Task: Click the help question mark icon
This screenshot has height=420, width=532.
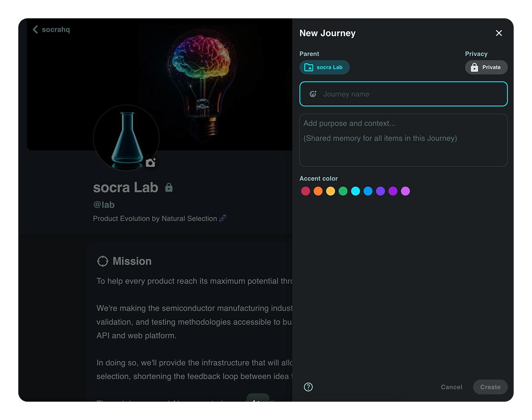Action: 308,387
